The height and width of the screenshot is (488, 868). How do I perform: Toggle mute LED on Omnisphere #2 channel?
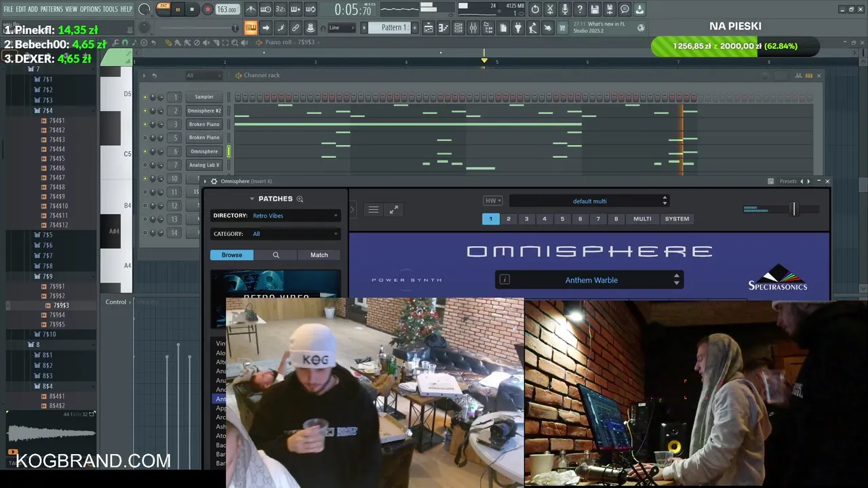[144, 110]
